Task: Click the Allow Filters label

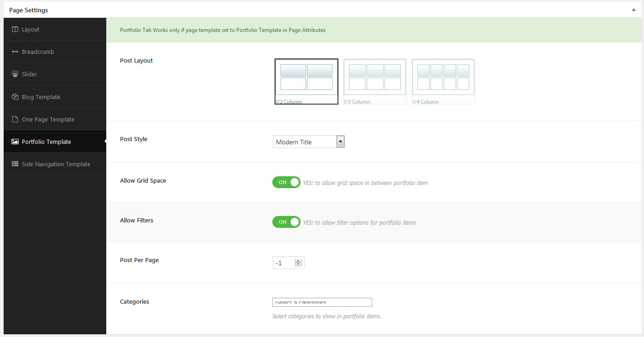Action: point(136,220)
